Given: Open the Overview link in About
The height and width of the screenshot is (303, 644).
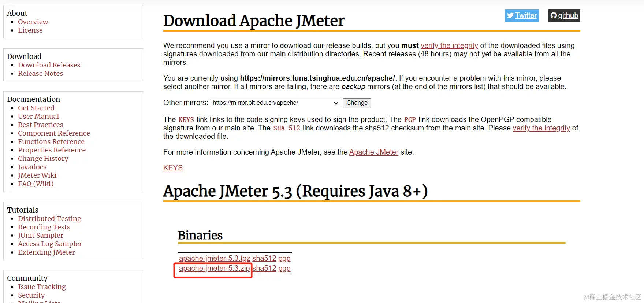Looking at the screenshot, I should pyautogui.click(x=33, y=22).
